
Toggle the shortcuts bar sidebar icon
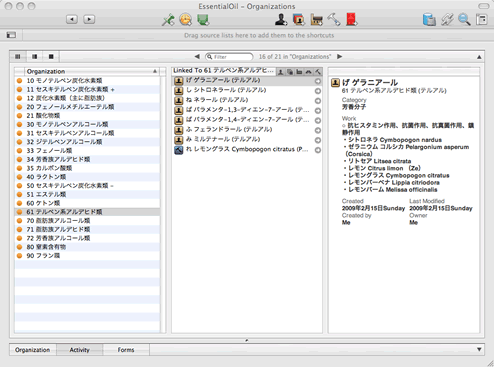11,35
